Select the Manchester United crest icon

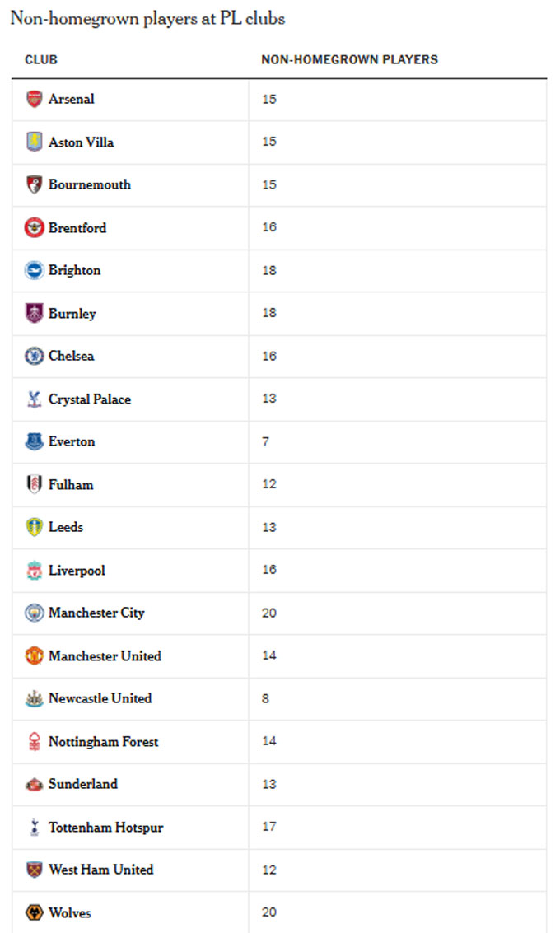35,655
